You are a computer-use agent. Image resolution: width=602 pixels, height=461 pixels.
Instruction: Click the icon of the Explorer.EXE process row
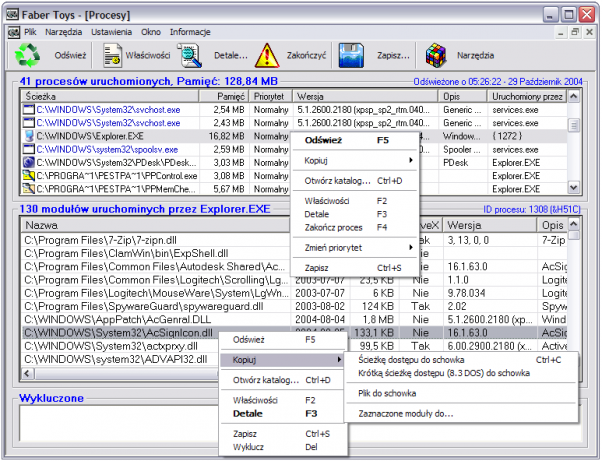(x=29, y=136)
